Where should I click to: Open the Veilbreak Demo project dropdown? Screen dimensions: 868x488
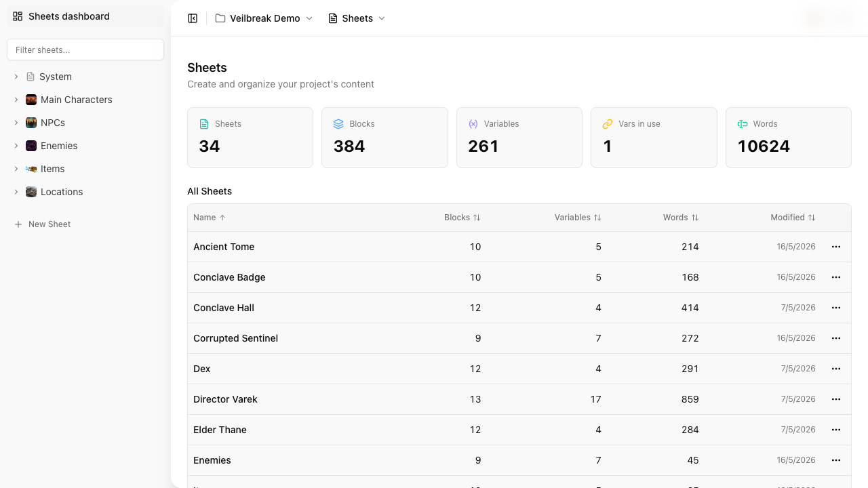point(264,18)
